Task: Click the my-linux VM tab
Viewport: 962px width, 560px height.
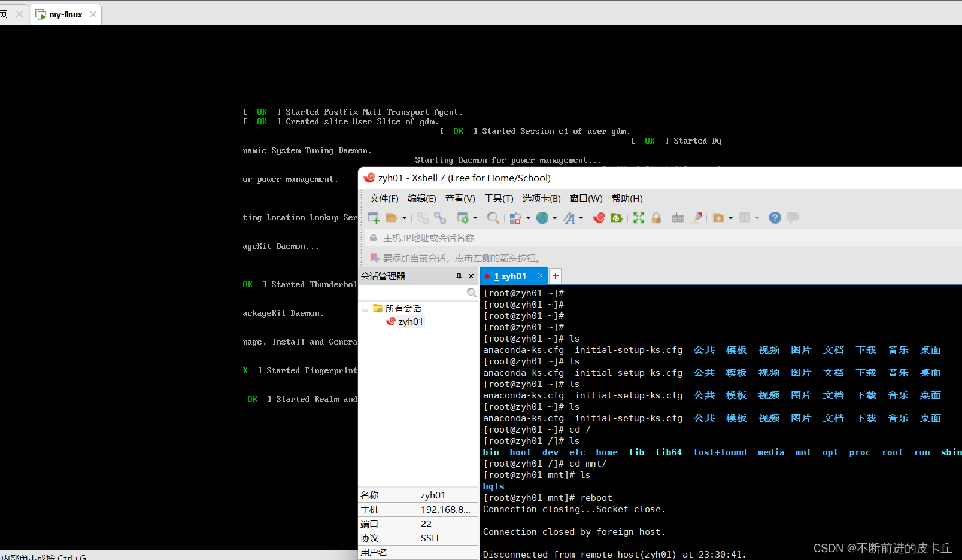Action: pyautogui.click(x=66, y=14)
